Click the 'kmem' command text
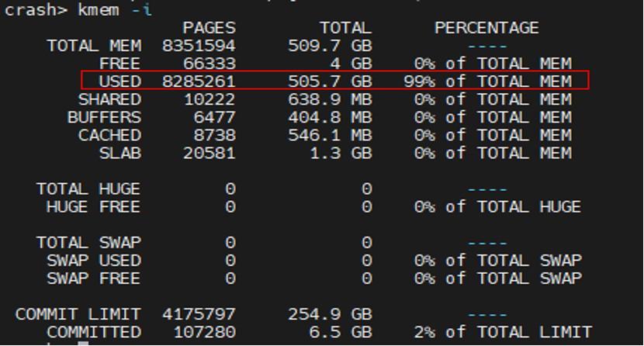Viewport: 644px width, 346px height. point(99,9)
